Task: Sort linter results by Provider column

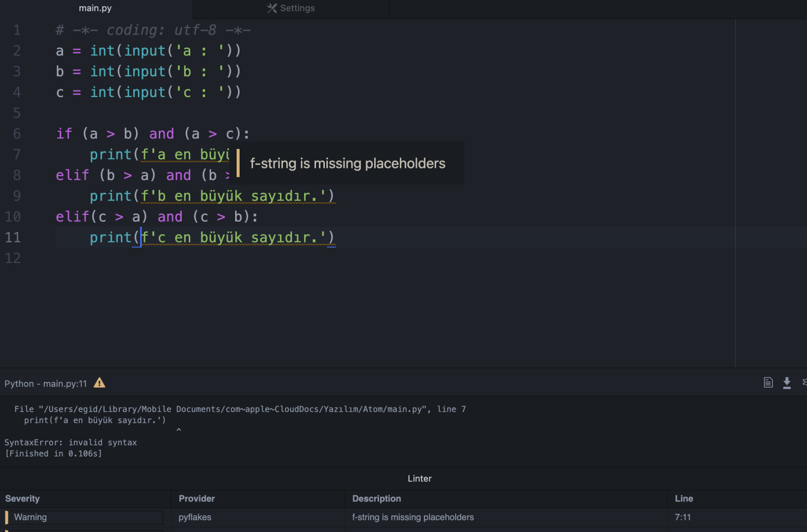Action: pyautogui.click(x=197, y=499)
